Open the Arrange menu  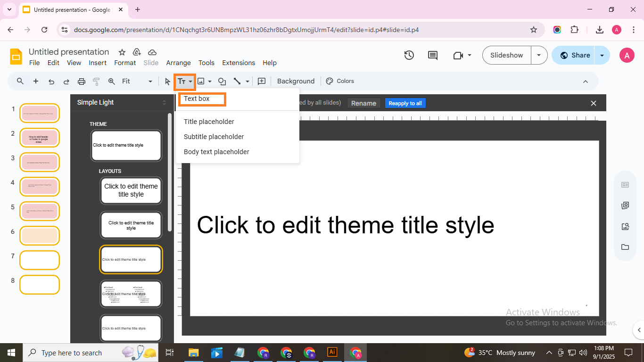[x=178, y=63]
